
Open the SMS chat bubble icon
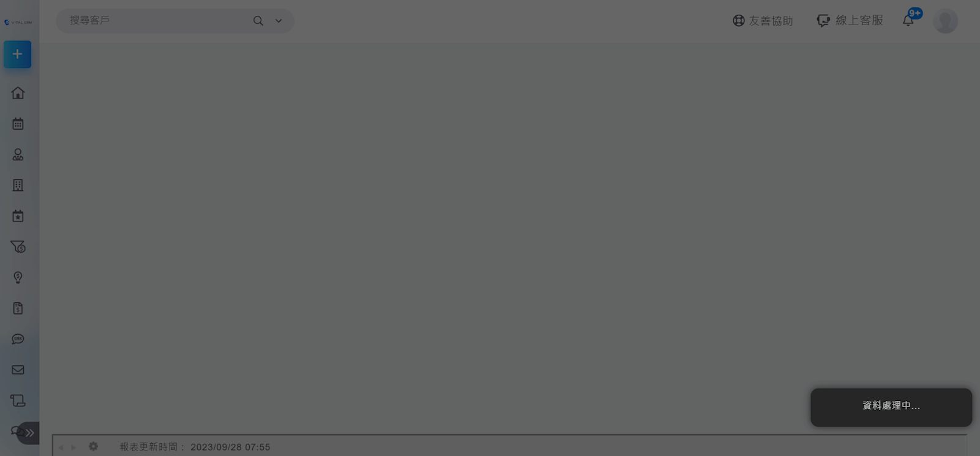(x=18, y=339)
